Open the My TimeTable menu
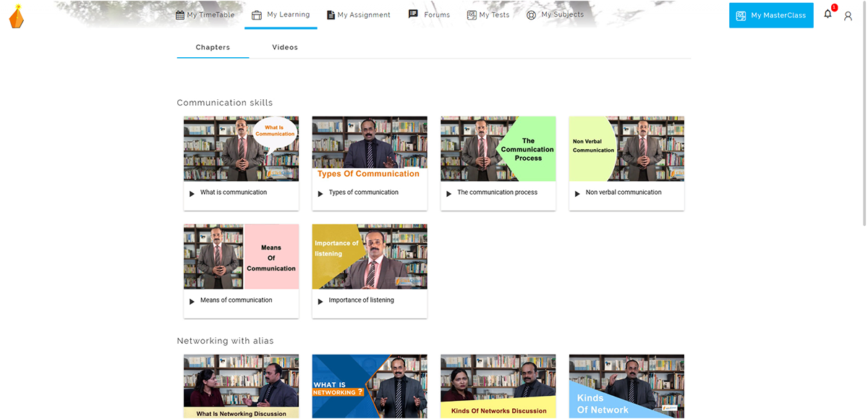 click(205, 15)
